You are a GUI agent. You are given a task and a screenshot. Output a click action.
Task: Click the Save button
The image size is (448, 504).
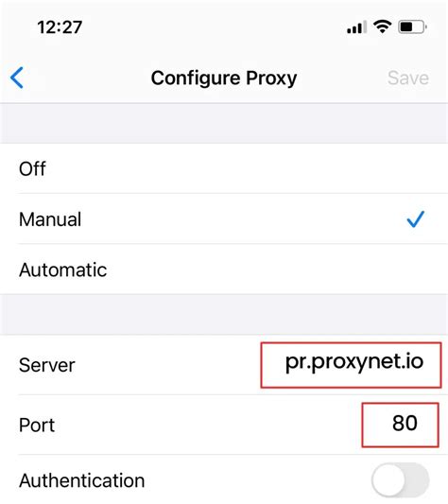[408, 78]
